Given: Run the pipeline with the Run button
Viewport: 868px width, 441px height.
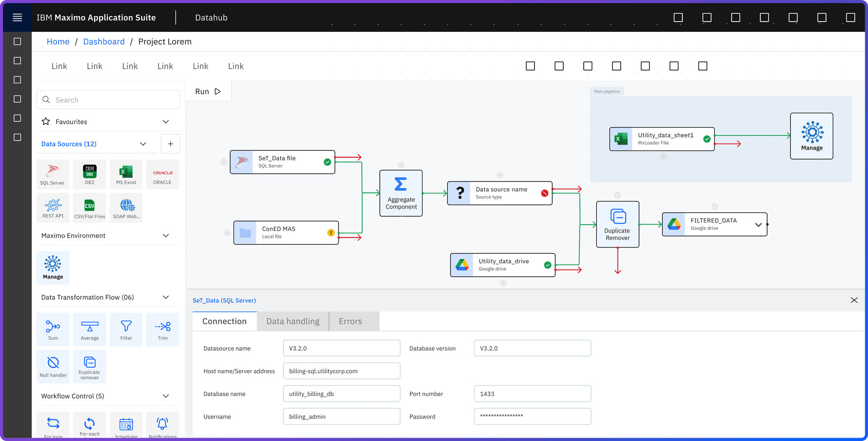Looking at the screenshot, I should [x=208, y=92].
